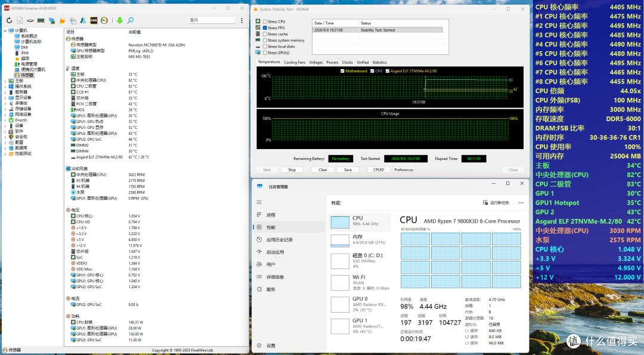Open AIDA64 CPUID via the chip toolbar icon

[x=30, y=20]
